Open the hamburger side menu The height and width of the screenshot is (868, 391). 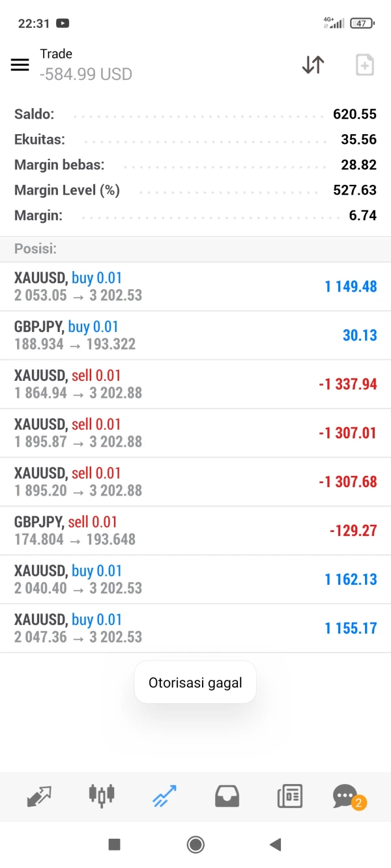pyautogui.click(x=20, y=64)
